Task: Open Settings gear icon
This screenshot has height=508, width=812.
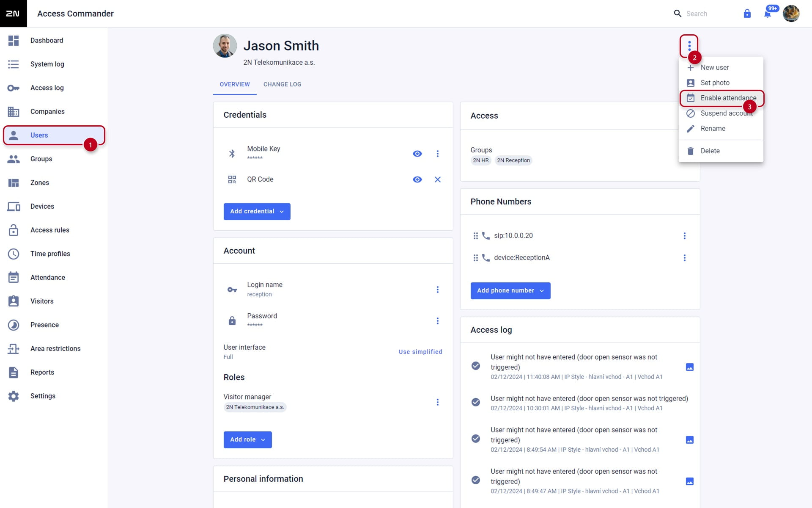Action: [x=14, y=396]
